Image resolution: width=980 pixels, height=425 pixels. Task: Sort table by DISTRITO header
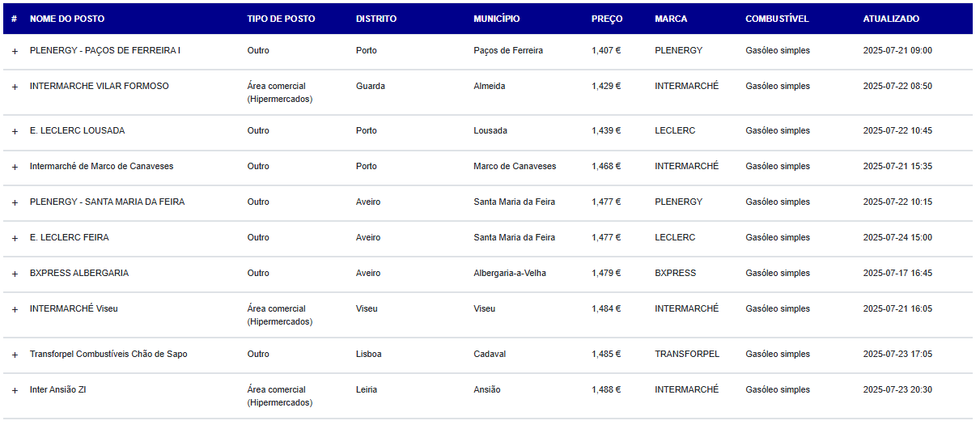point(376,19)
